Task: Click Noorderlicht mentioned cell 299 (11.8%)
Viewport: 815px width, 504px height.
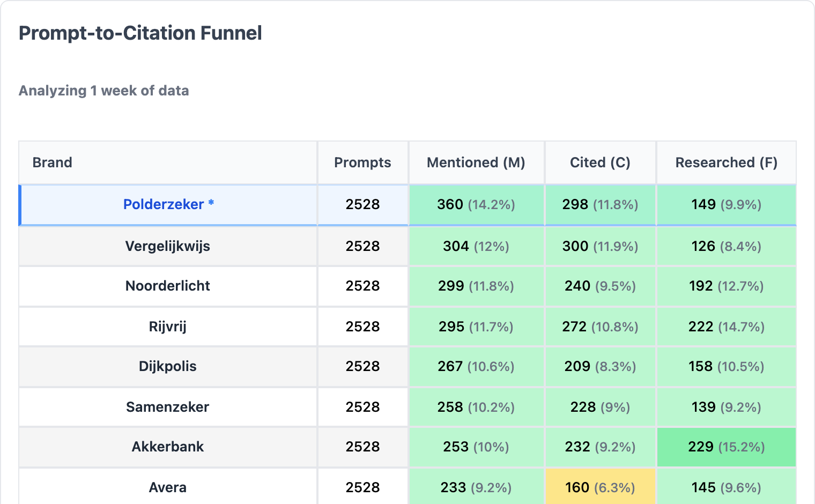Action: tap(476, 286)
